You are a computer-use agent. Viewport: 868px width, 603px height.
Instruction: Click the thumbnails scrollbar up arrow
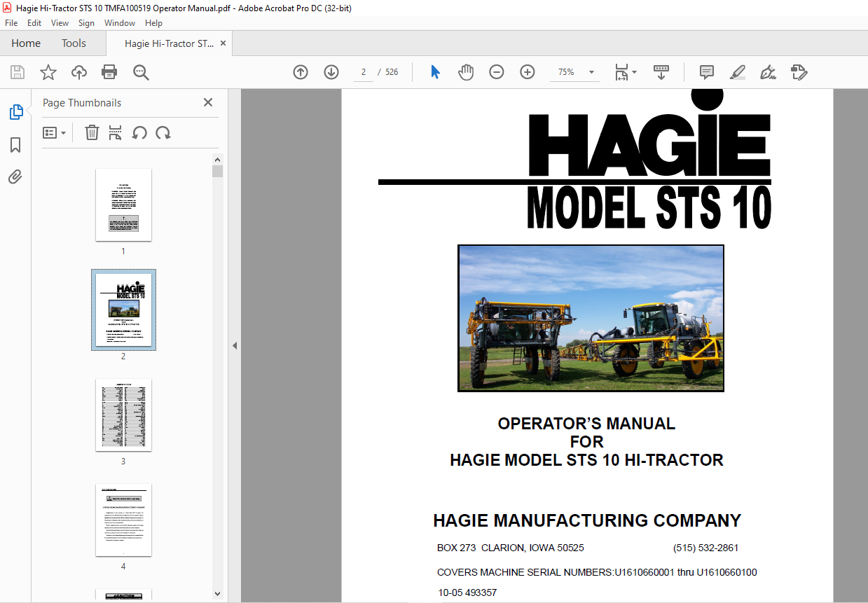(217, 160)
